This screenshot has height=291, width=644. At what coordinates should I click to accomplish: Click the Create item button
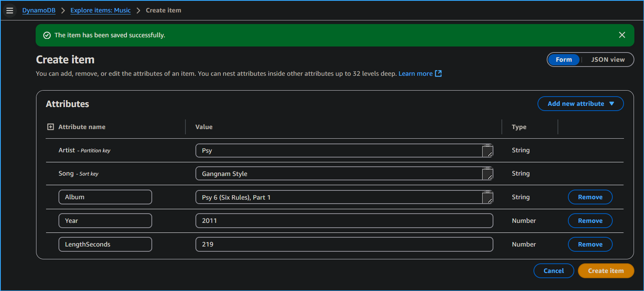click(x=606, y=271)
